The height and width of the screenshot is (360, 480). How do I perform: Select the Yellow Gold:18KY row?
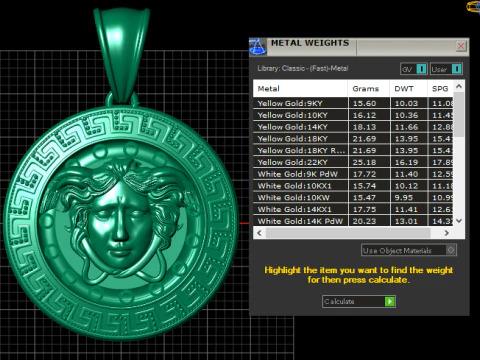353,139
